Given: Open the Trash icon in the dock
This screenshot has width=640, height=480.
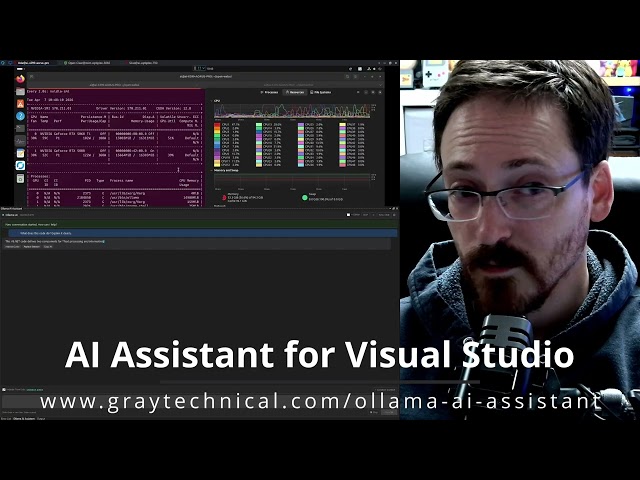Looking at the screenshot, I should 20,178.
